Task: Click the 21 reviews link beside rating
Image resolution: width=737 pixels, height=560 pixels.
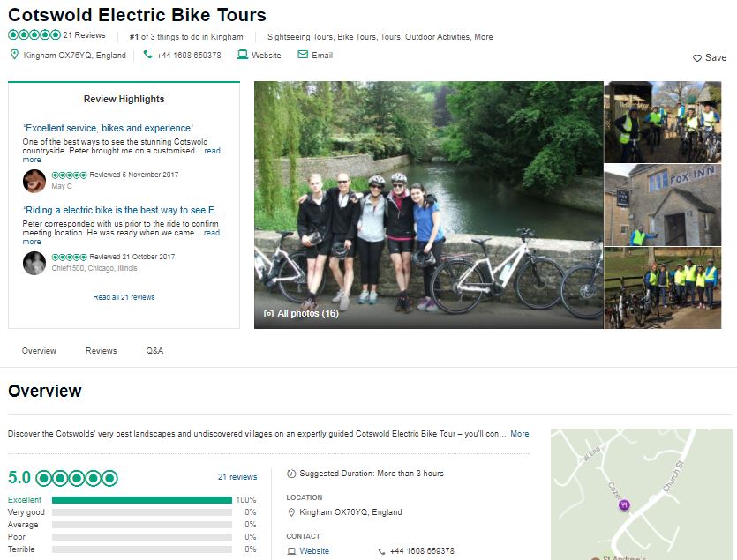Action: pyautogui.click(x=237, y=477)
